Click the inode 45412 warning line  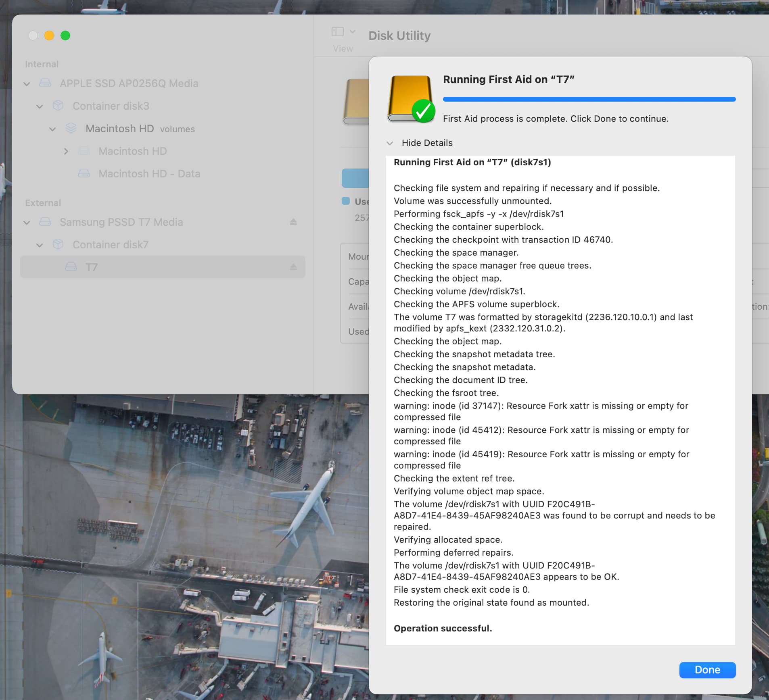[x=541, y=435]
